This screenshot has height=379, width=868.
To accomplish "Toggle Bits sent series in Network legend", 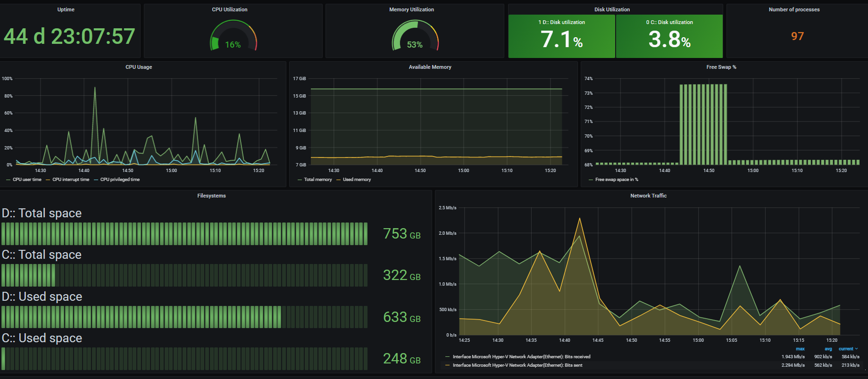I will pyautogui.click(x=517, y=365).
